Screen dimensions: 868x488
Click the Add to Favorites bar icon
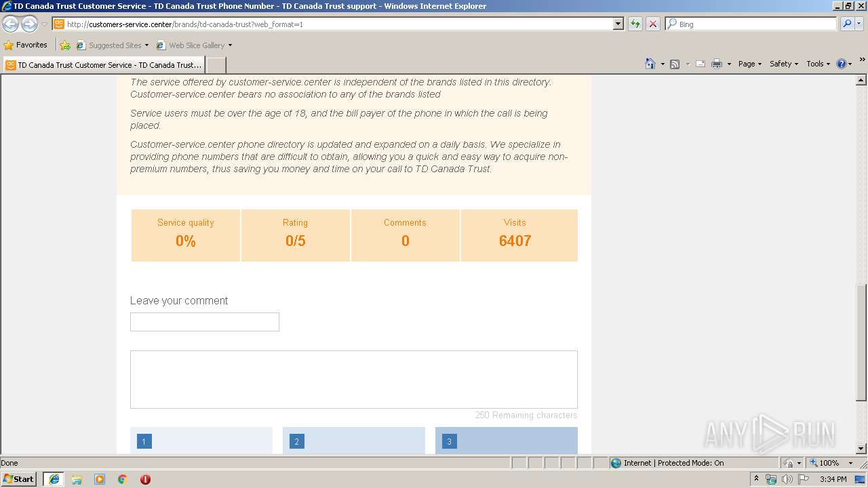coord(65,45)
